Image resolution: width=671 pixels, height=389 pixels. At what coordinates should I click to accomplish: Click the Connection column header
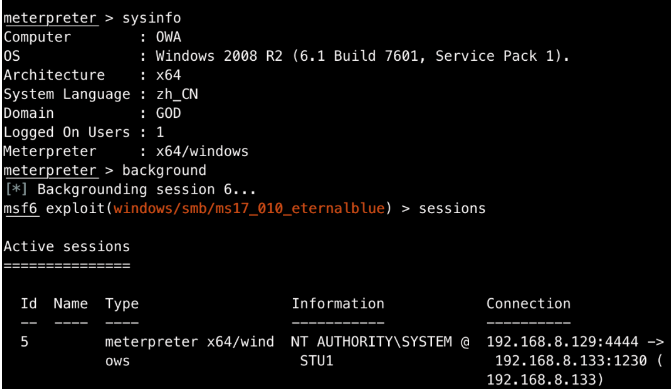pyautogui.click(x=528, y=303)
